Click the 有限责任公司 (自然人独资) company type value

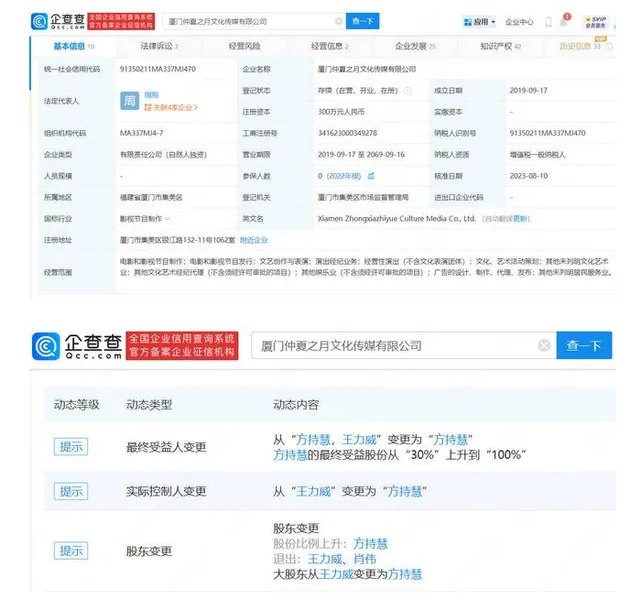[x=163, y=155]
